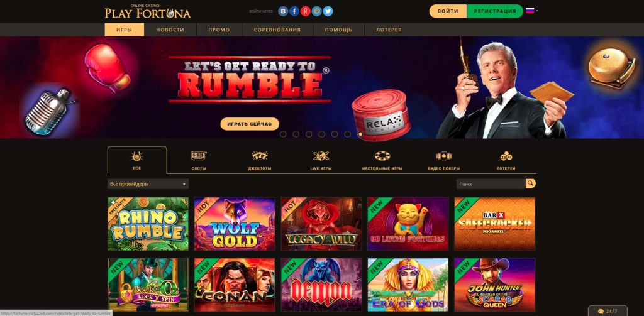The width and height of the screenshot is (644, 316).
Task: Click the Играть сейчас banner button
Action: (250, 124)
